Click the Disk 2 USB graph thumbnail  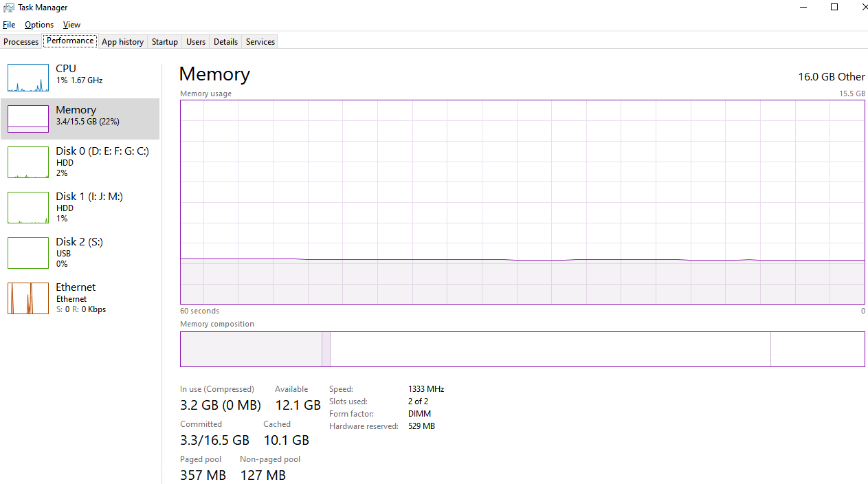pos(28,253)
